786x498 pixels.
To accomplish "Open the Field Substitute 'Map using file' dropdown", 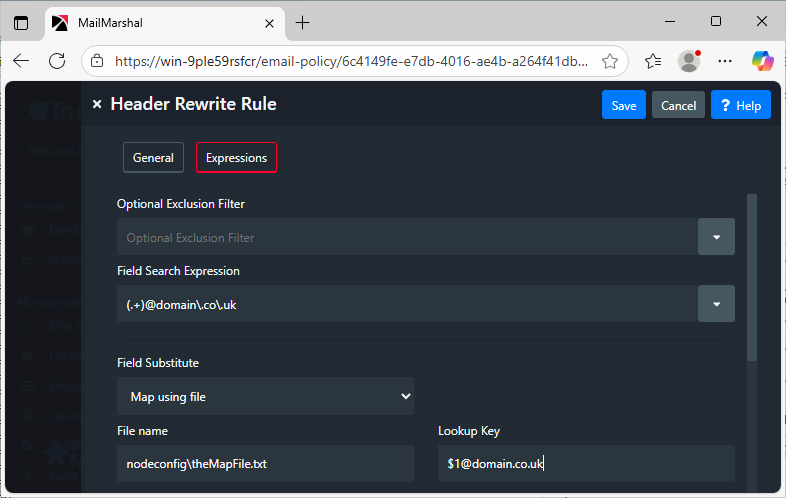I will 265,396.
